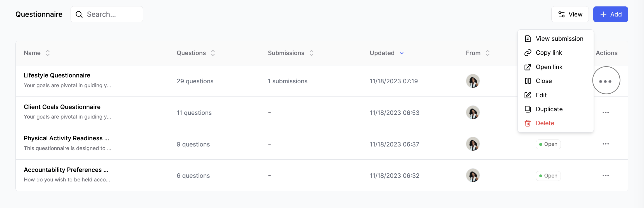Open the View options button
The width and height of the screenshot is (644, 208).
[x=570, y=14]
